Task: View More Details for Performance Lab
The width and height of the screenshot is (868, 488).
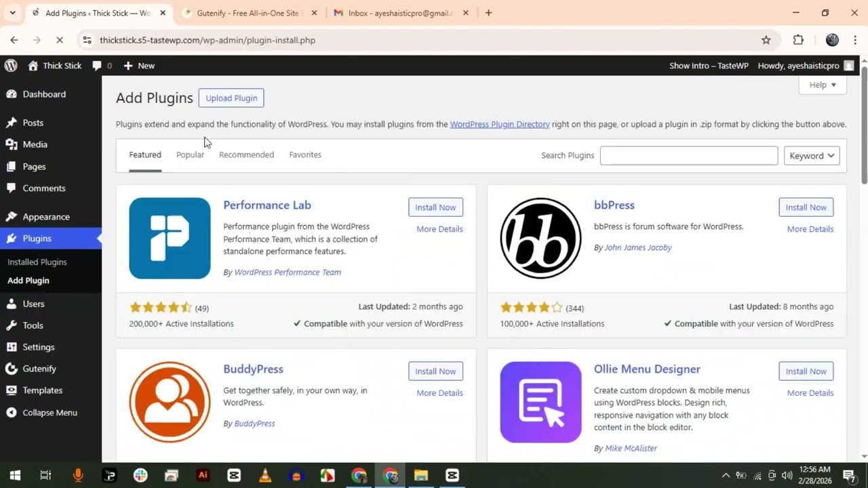Action: (x=439, y=229)
